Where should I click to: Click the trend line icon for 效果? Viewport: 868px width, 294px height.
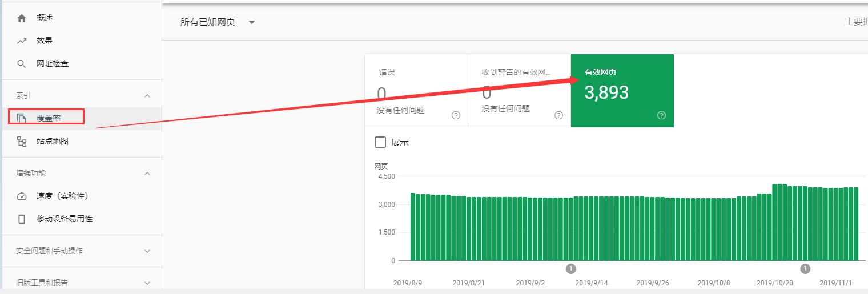pyautogui.click(x=22, y=41)
